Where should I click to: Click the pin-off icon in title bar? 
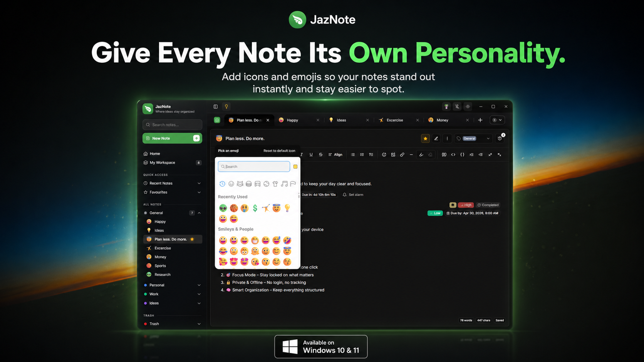(457, 107)
